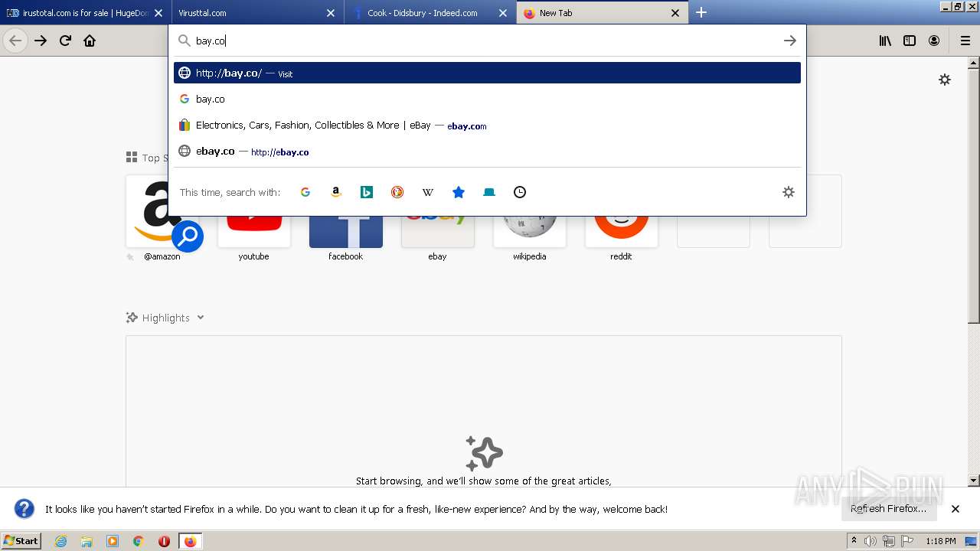Screen dimensions: 980x551
Task: Select the eBay ebay.com suggestion
Action: tap(487, 125)
